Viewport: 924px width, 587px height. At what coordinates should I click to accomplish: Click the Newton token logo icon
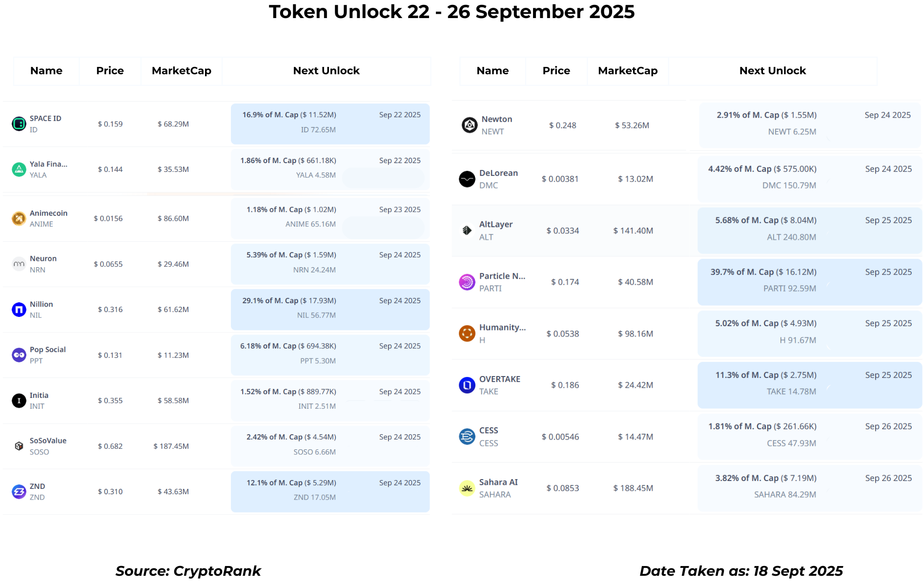(x=470, y=126)
